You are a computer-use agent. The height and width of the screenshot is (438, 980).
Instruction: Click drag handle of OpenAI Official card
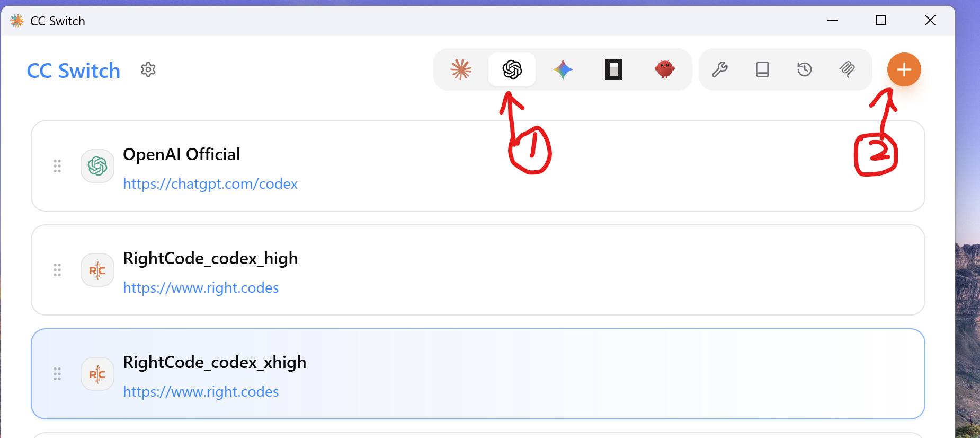pos(57,166)
